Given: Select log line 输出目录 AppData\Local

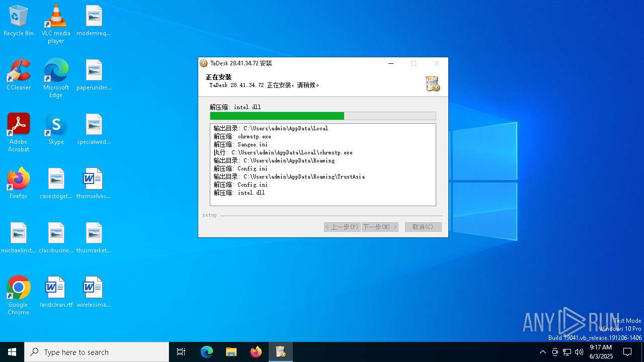Looking at the screenshot, I should [x=271, y=128].
